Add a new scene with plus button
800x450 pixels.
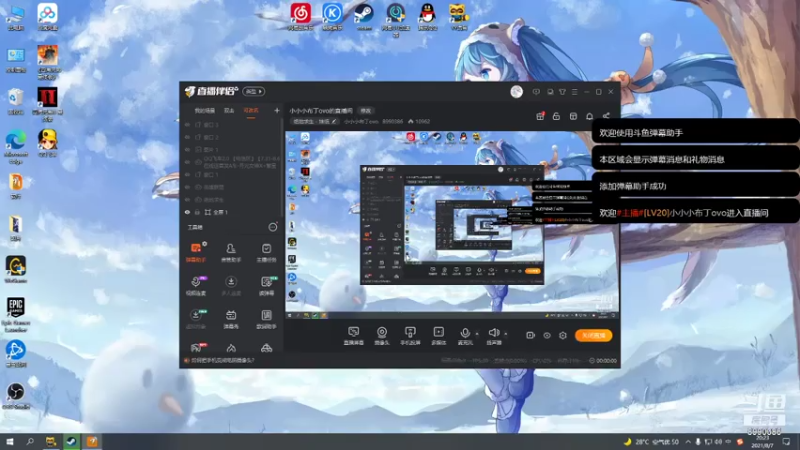[277, 110]
